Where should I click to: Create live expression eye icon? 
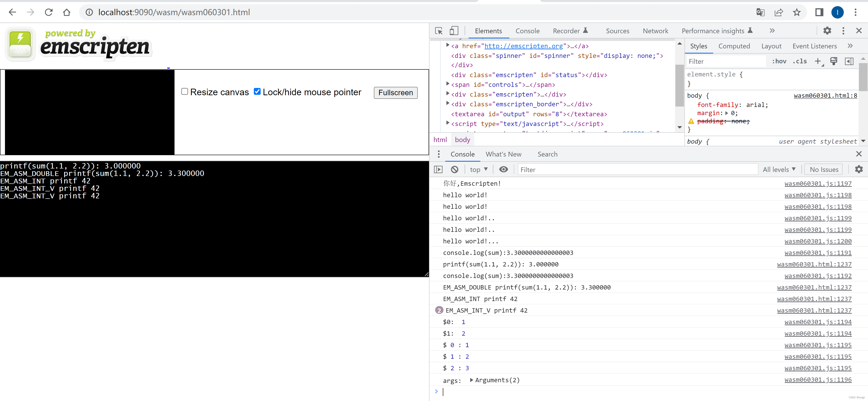click(503, 169)
